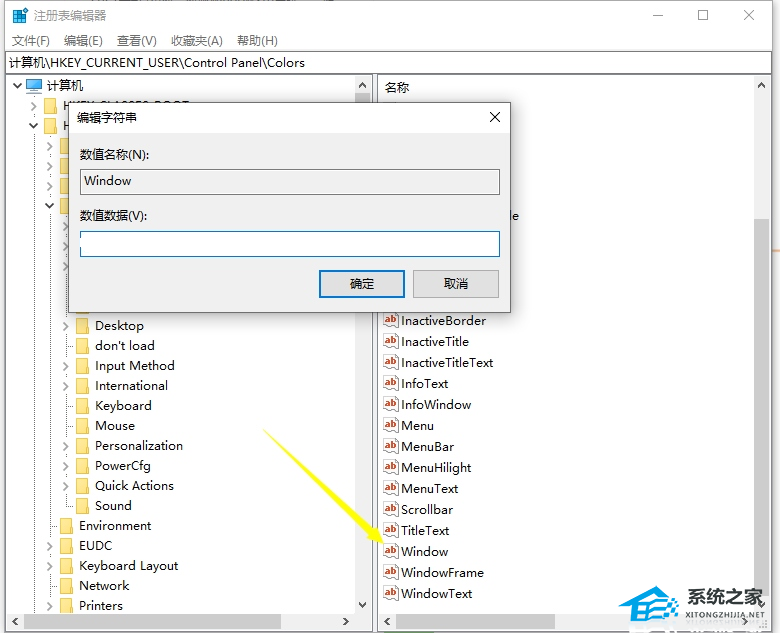Select the PowerCfg key
This screenshot has width=780, height=633.
point(123,466)
